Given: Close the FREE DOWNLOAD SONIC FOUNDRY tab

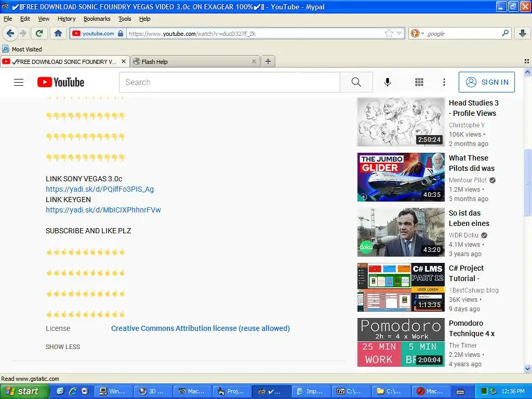Looking at the screenshot, I should click(x=124, y=61).
